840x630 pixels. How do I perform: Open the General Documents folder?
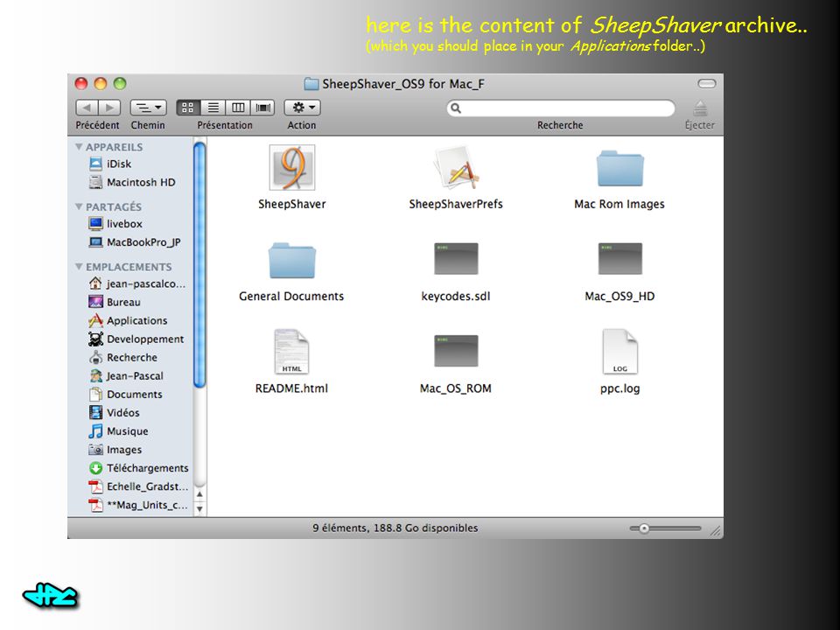(x=292, y=261)
